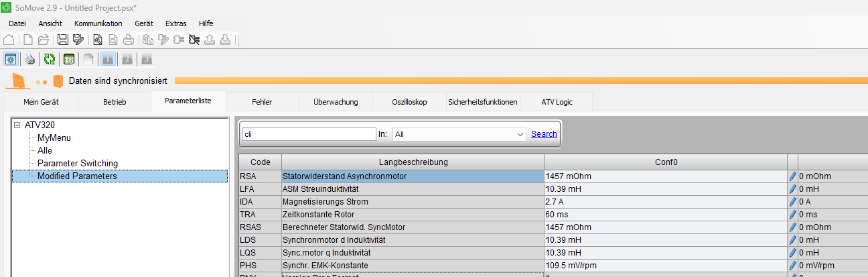Switch to the Fehler tab
Image resolution: width=868 pixels, height=277 pixels.
[262, 102]
